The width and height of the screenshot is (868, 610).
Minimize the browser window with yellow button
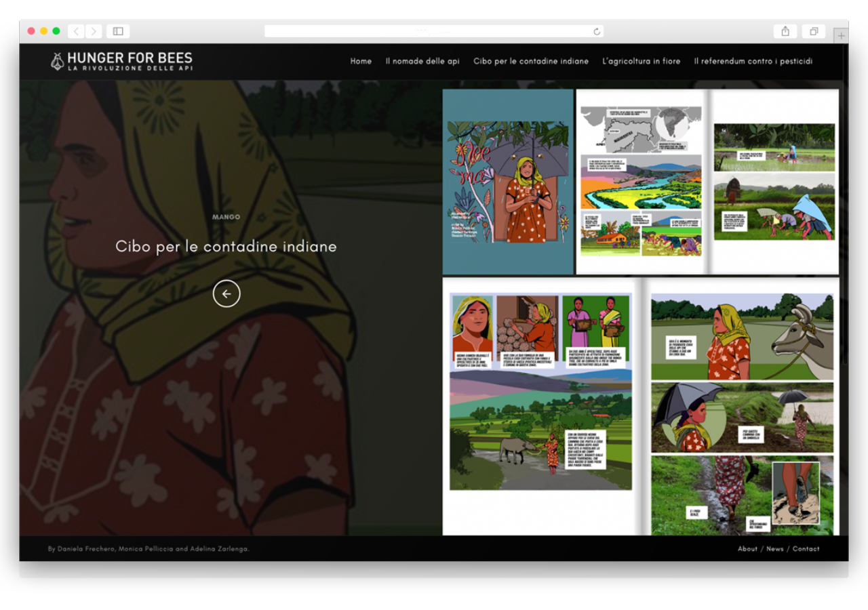pyautogui.click(x=43, y=31)
